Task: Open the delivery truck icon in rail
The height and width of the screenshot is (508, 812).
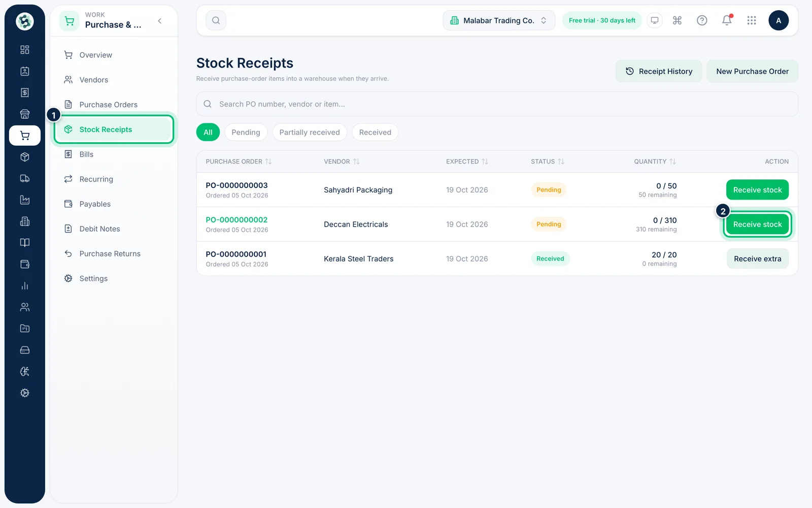Action: point(24,178)
